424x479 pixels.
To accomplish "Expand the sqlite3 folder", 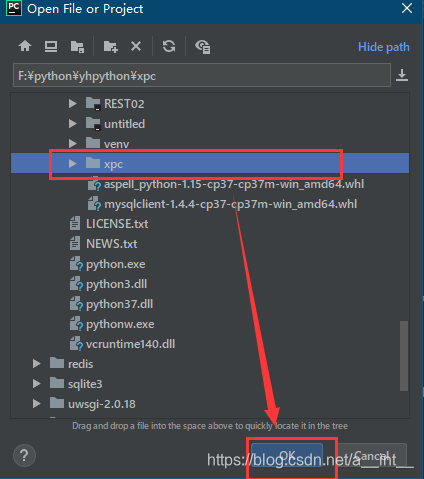I will point(37,383).
